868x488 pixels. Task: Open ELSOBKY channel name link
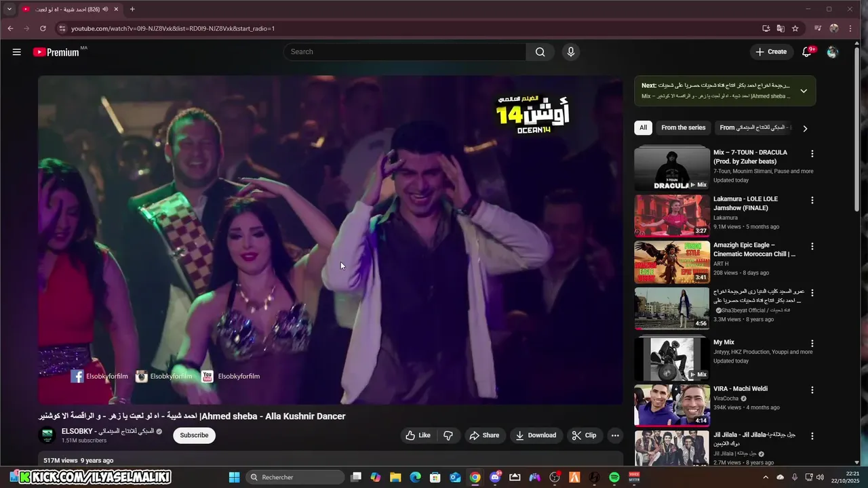pos(108,431)
